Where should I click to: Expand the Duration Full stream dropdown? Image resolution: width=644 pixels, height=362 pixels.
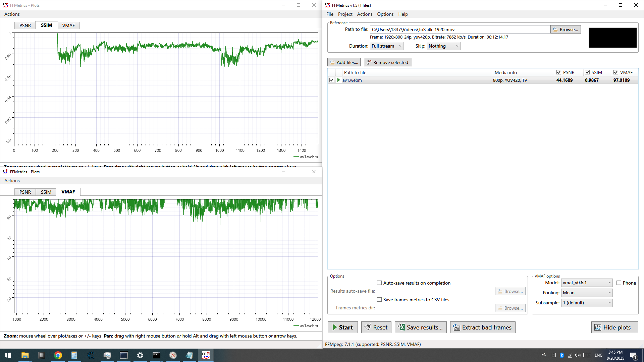[386, 46]
